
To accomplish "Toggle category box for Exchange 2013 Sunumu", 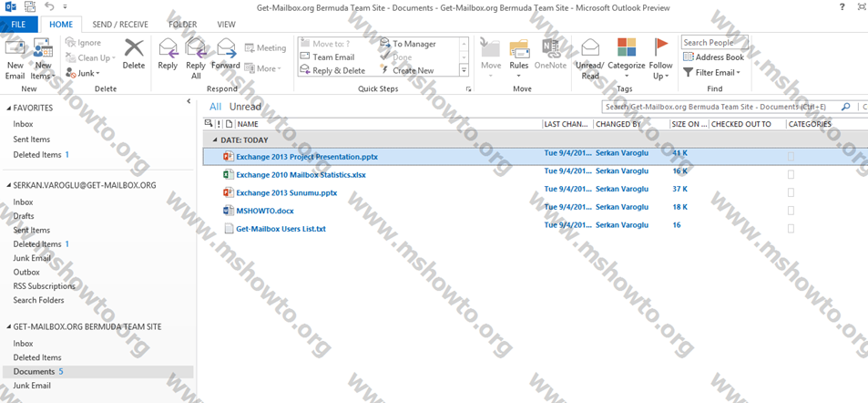I will point(791,193).
